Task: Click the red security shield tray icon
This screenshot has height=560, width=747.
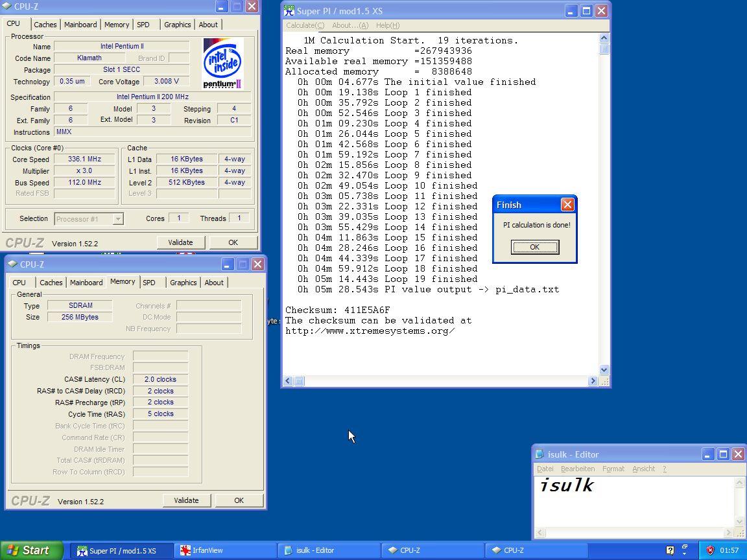Action: click(710, 550)
